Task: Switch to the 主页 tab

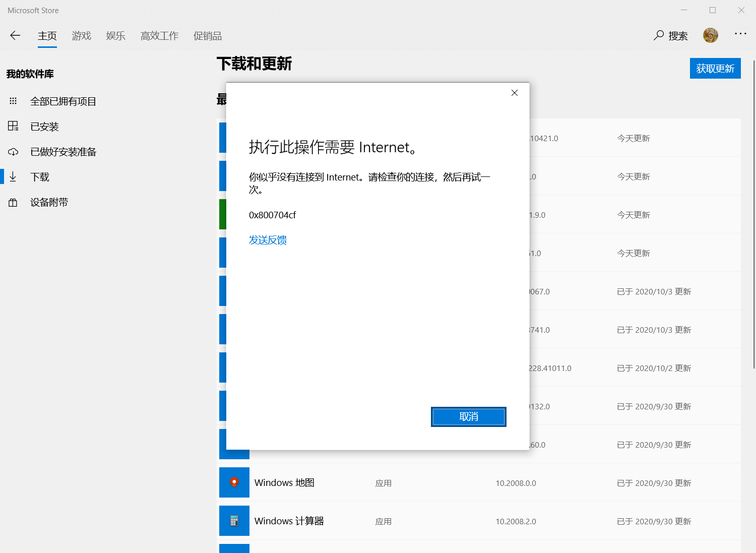Action: [x=47, y=36]
